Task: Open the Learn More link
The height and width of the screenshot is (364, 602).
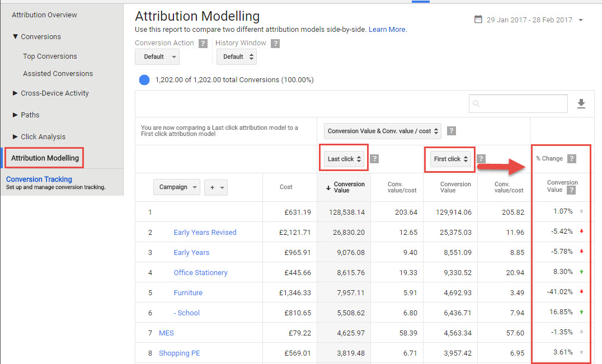Action: (387, 29)
